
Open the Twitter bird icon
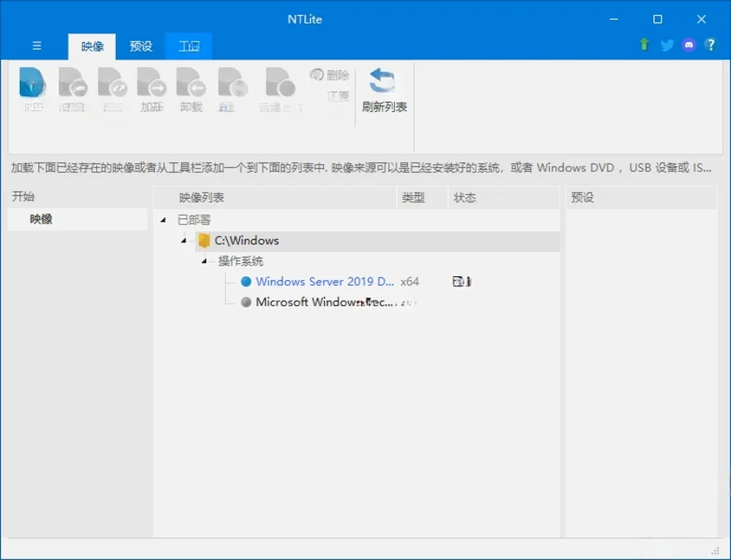pyautogui.click(x=667, y=45)
